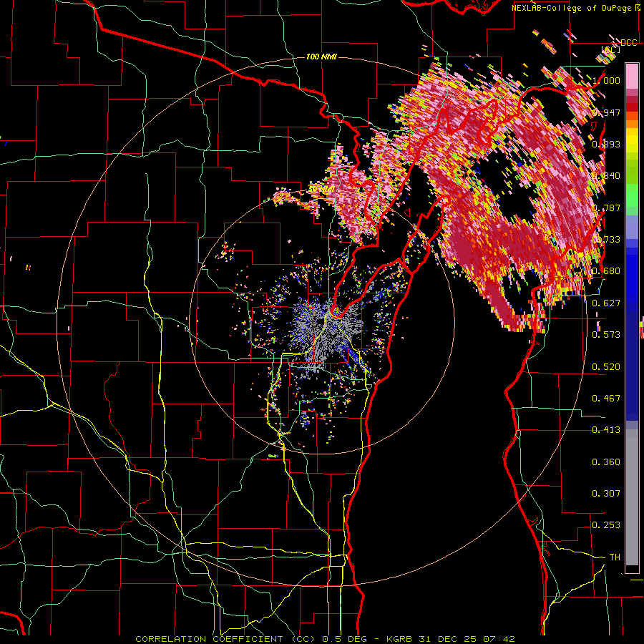Pick the orange color bar segment
The image size is (644, 644).
coord(632,123)
